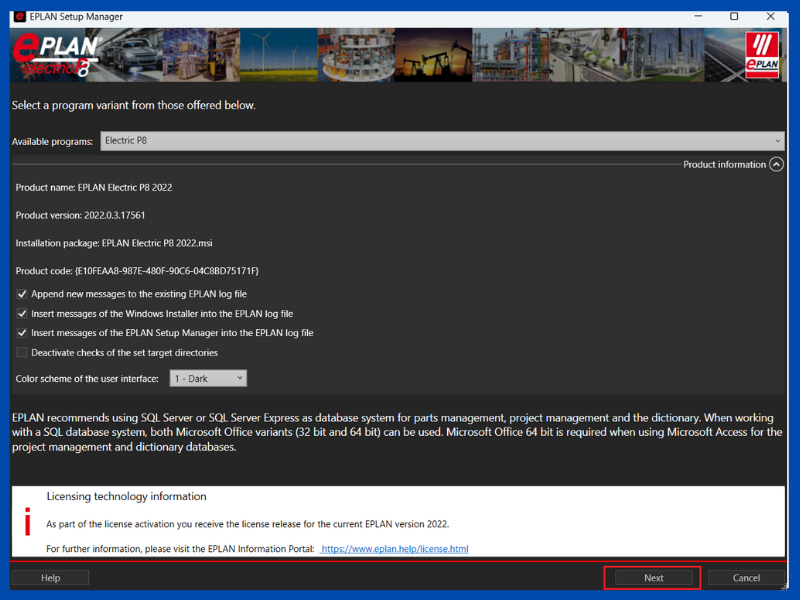Click the red licensing information icon
The height and width of the screenshot is (600, 800).
(27, 521)
